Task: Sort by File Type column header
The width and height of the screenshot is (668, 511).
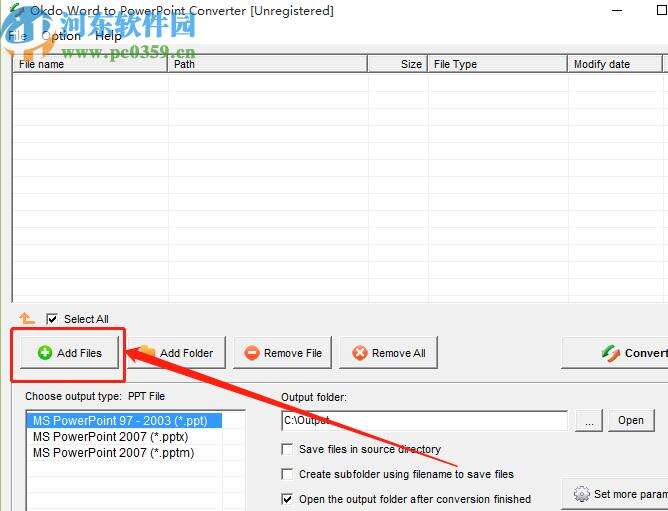Action: 498,64
